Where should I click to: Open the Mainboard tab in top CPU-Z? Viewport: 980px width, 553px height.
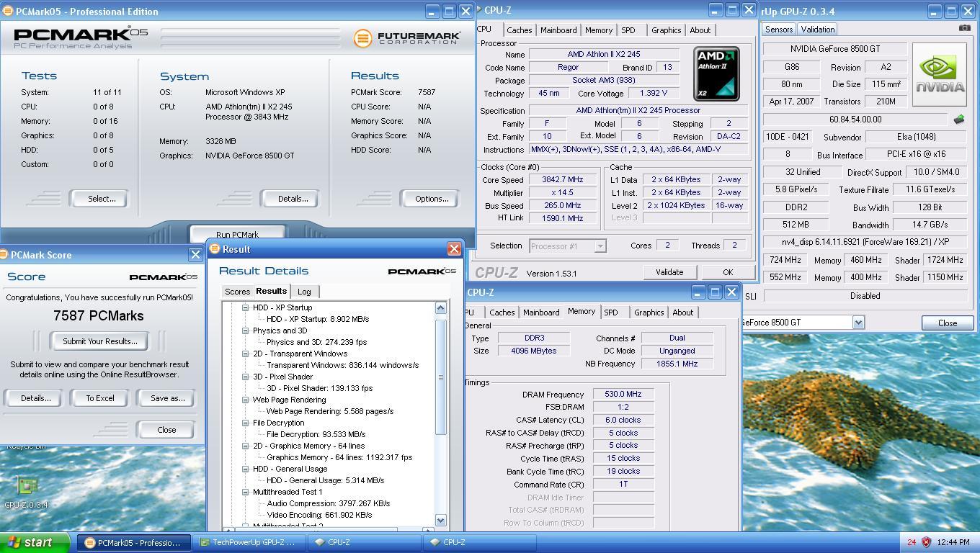[x=558, y=30]
